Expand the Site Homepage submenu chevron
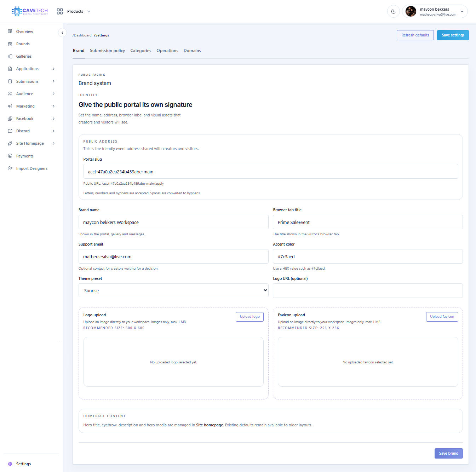The image size is (476, 472). coord(53,143)
